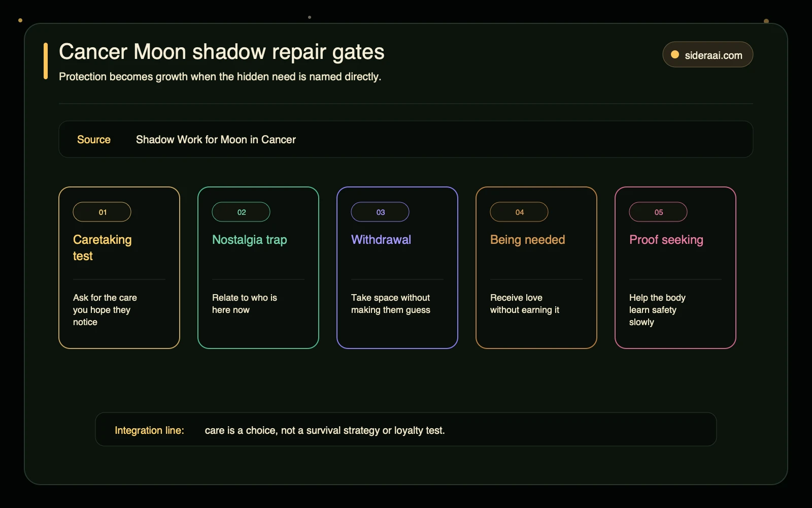
Task: Click 'Help the body learn safety slowly'
Action: tap(657, 310)
